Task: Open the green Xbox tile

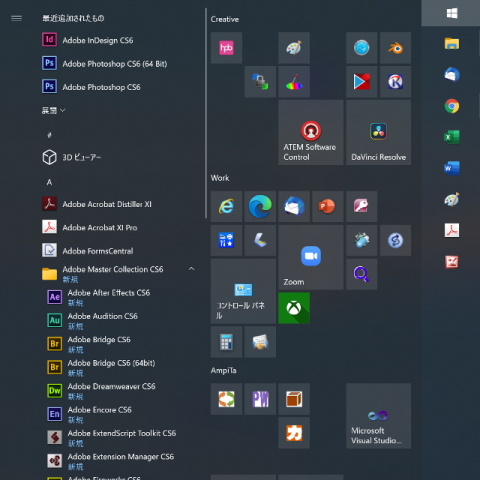Action: [x=294, y=308]
